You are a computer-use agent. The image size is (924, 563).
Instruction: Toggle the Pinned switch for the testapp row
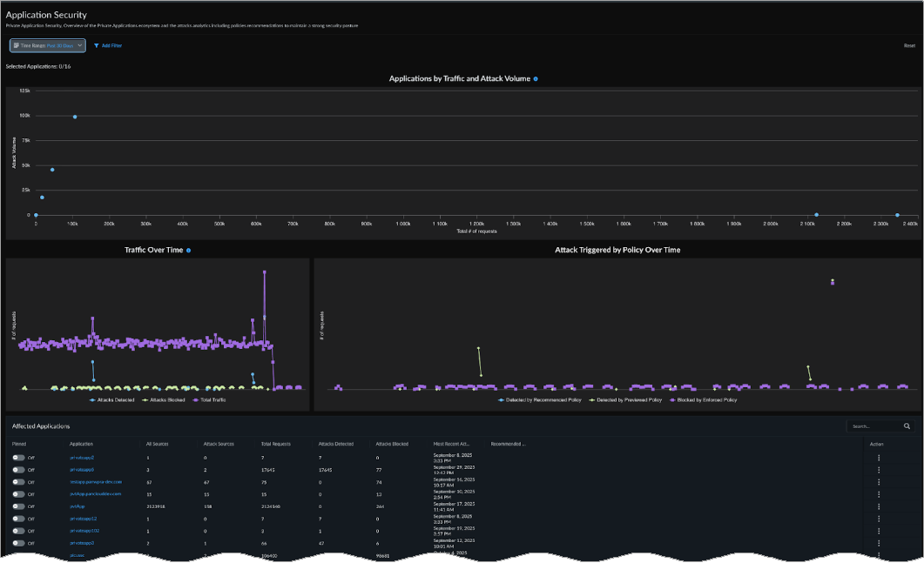(x=18, y=481)
